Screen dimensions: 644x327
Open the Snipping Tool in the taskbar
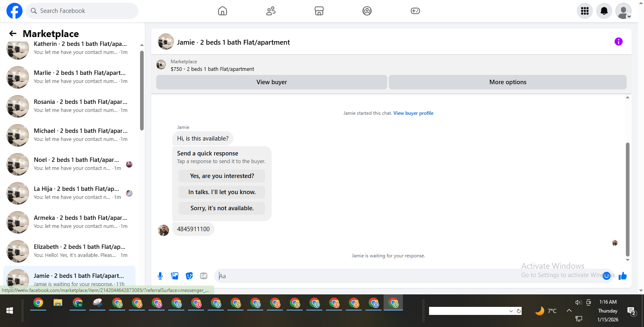tap(97, 303)
